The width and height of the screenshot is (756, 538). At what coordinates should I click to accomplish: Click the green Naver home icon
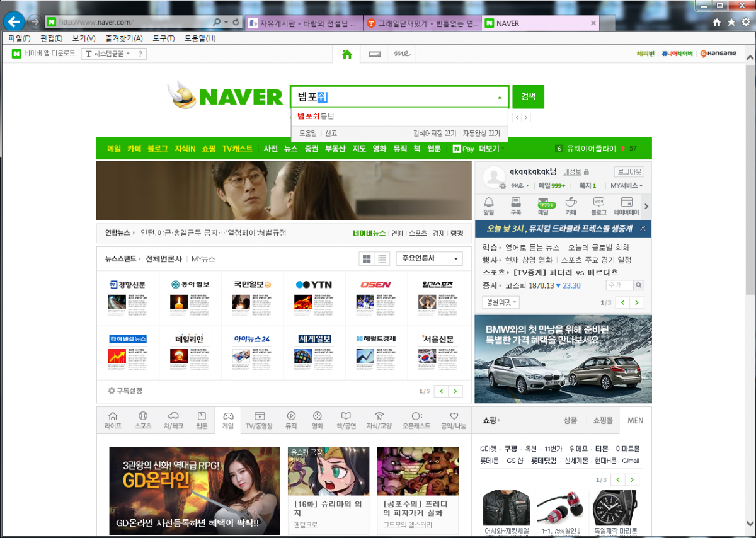(x=346, y=54)
